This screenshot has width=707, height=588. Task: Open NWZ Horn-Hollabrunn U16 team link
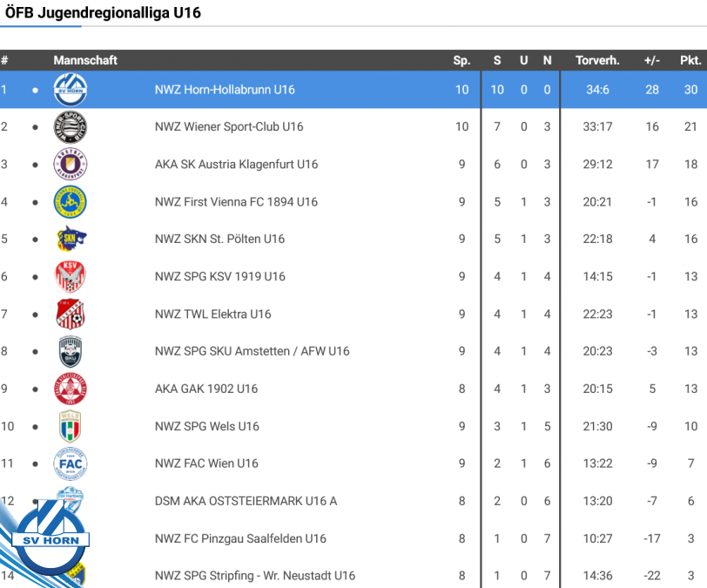[x=225, y=90]
